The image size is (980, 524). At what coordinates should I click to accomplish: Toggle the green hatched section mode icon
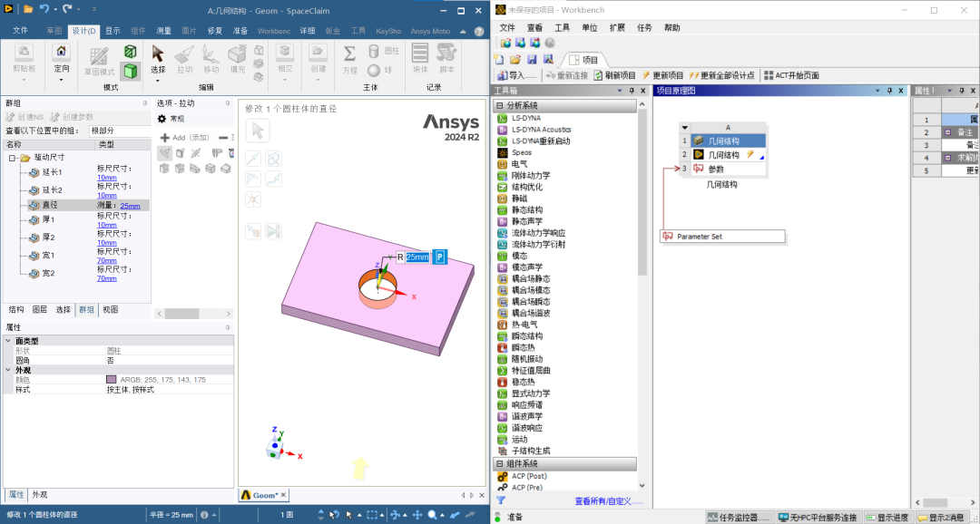point(130,51)
